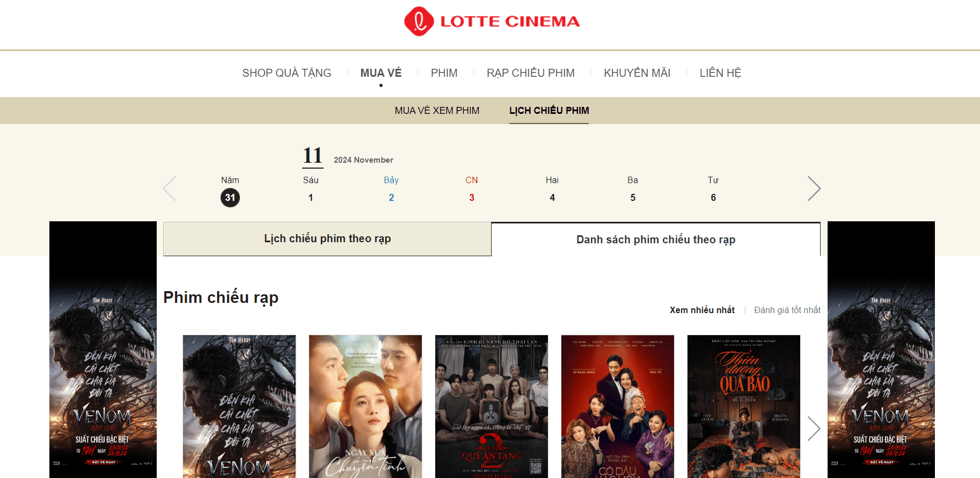Viewport: 980px width, 478px height.
Task: Open MUA VÉ menu
Action: click(x=381, y=73)
